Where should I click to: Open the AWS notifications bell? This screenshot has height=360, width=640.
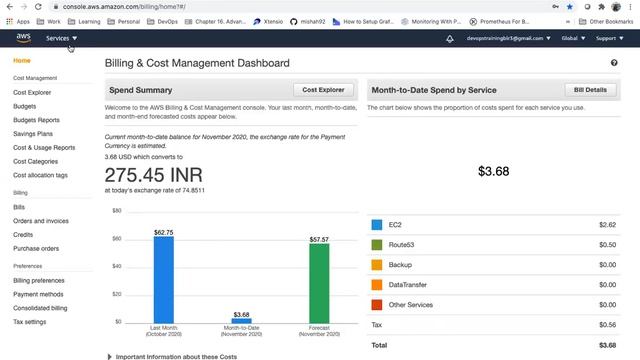(x=450, y=39)
